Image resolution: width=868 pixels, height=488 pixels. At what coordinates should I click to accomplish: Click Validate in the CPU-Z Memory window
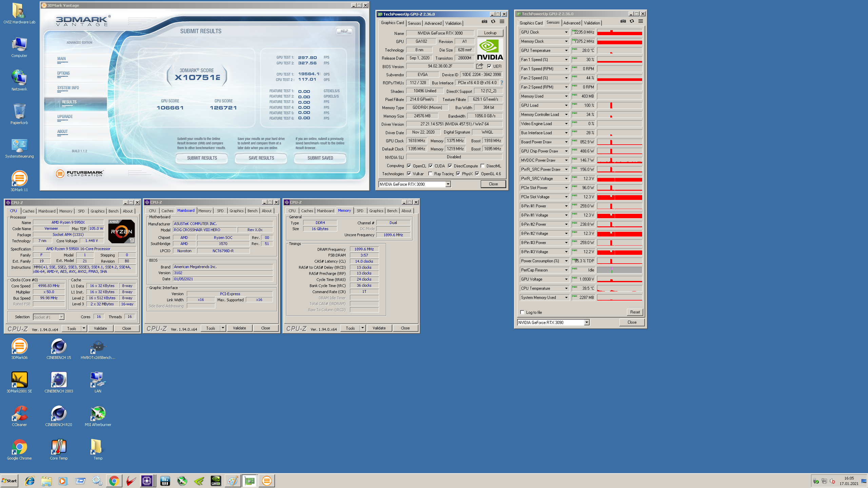(379, 328)
